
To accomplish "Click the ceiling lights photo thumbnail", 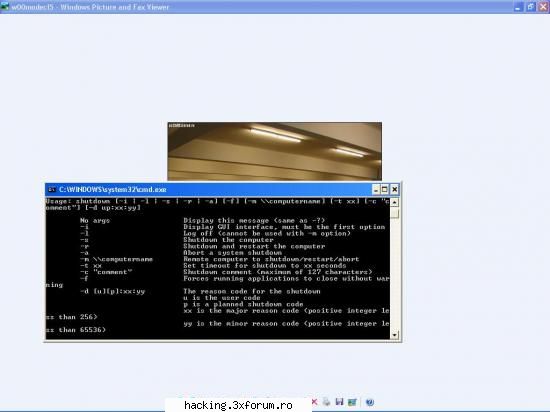I will click(x=275, y=151).
